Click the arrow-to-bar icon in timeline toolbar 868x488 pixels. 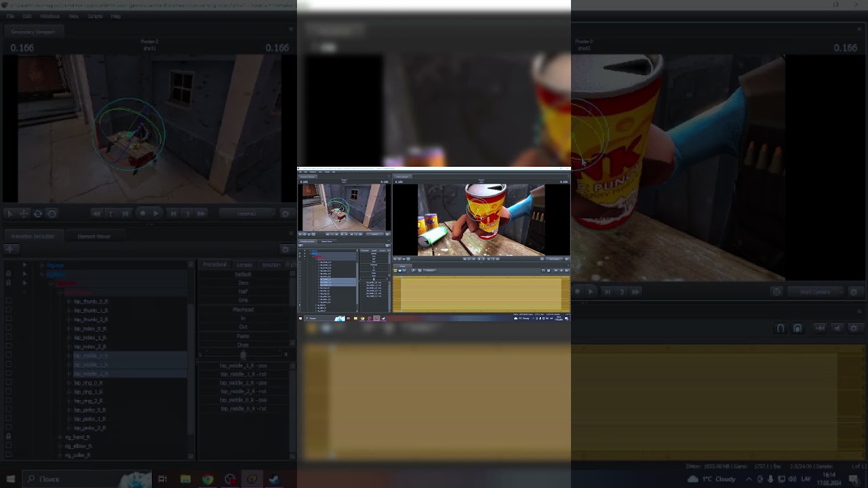coord(820,328)
